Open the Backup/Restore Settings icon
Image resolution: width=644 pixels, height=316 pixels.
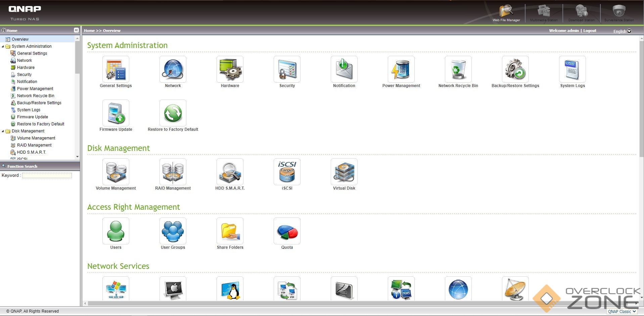click(515, 69)
